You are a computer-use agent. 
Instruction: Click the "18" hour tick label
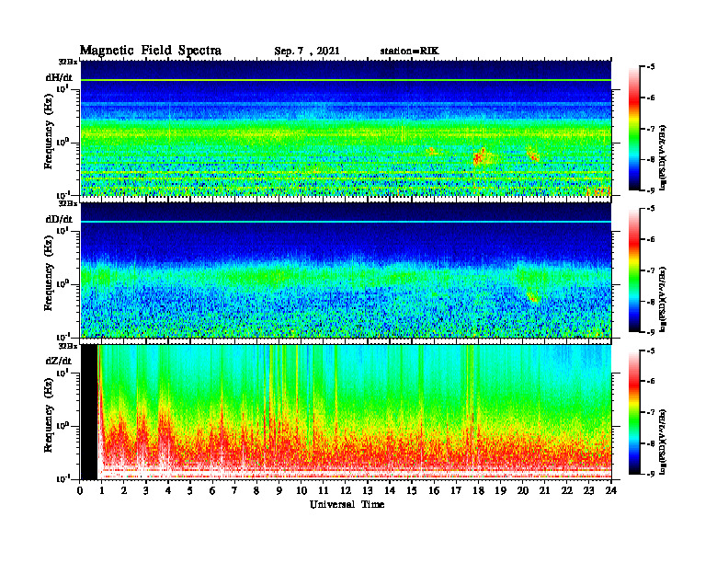click(x=478, y=490)
